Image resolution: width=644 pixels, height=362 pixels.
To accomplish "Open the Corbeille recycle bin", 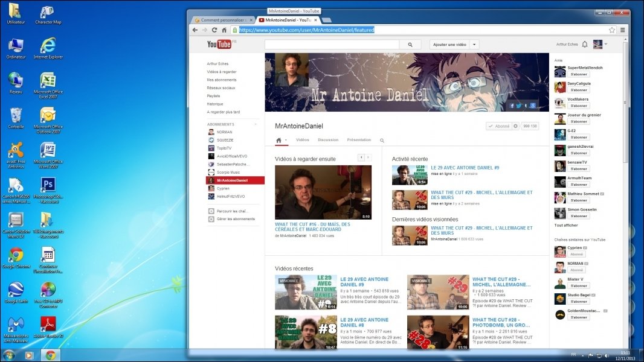I will pos(16,118).
